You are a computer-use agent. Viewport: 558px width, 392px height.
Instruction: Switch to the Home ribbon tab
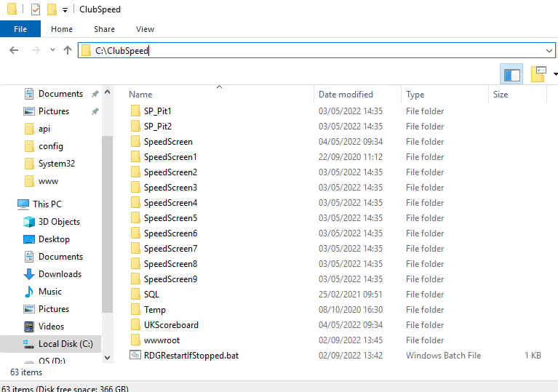tap(62, 29)
